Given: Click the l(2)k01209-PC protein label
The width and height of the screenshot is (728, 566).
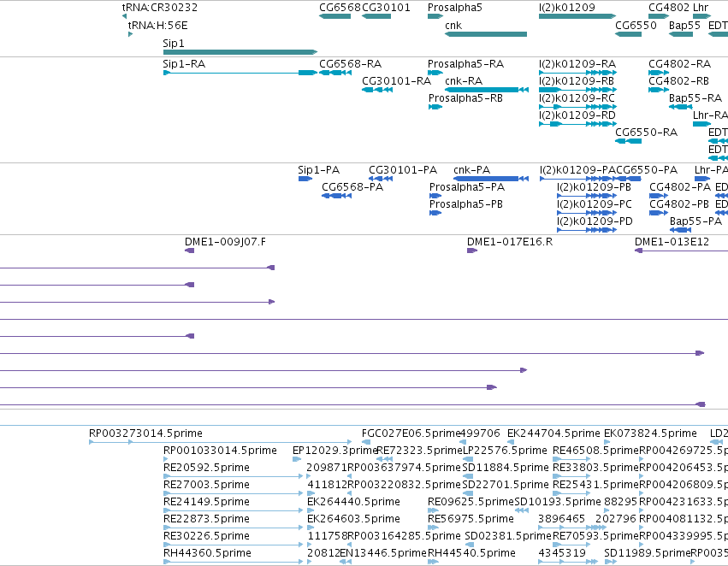Looking at the screenshot, I should 595,204.
